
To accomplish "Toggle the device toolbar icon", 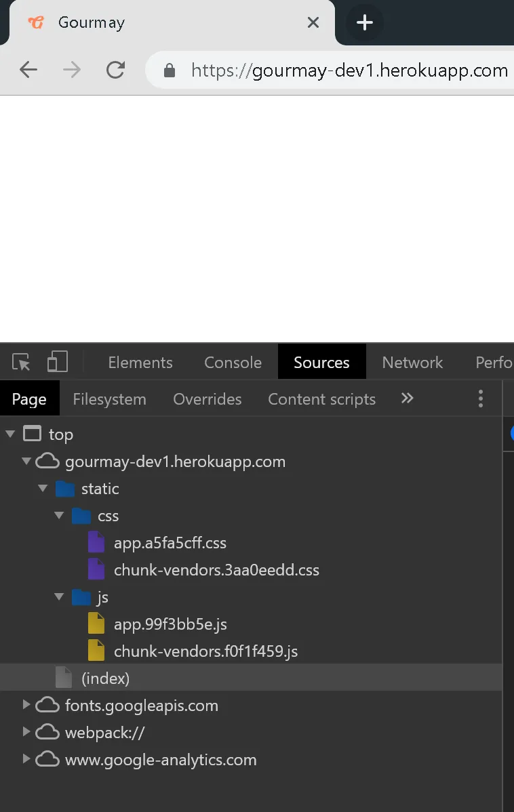I will point(58,361).
